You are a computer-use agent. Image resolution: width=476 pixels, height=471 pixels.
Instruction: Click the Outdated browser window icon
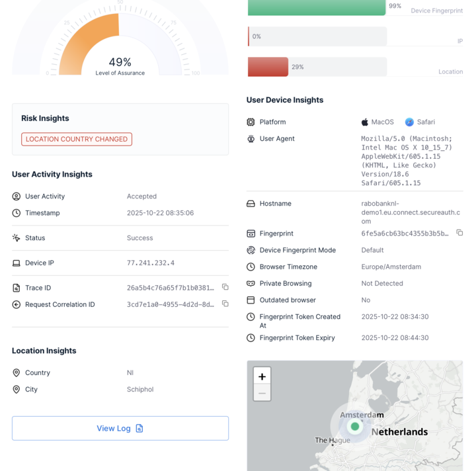coord(251,300)
